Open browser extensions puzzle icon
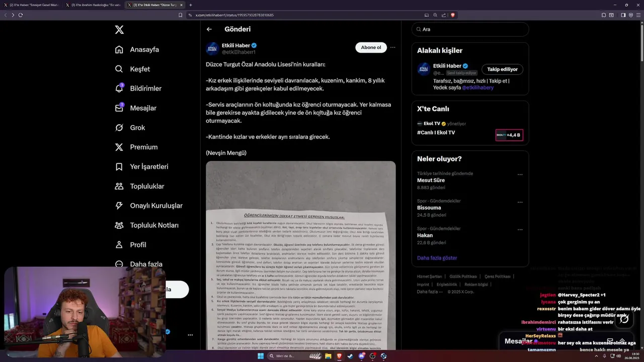 coord(604,15)
